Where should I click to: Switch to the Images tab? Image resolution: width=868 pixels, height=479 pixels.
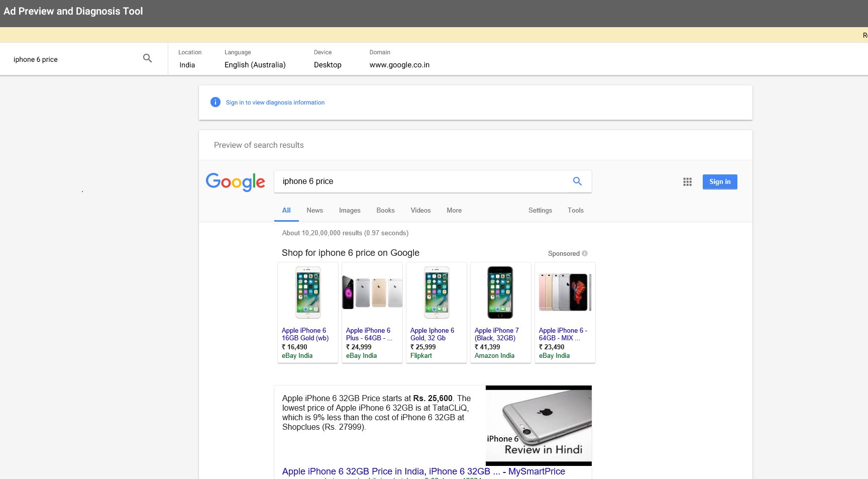[350, 210]
